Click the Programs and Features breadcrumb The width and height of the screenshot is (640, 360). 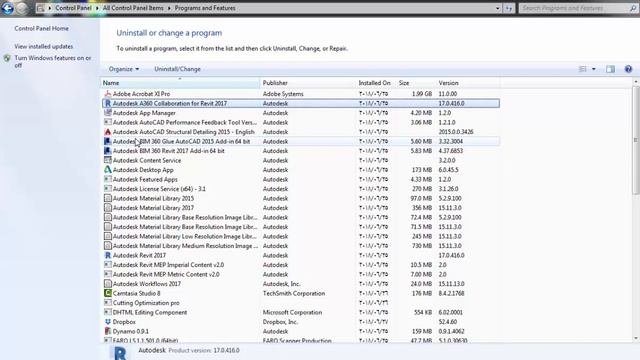[205, 8]
